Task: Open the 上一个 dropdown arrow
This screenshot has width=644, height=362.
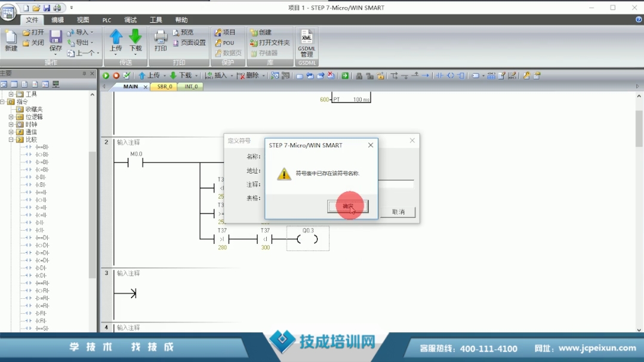Action: 98,53
